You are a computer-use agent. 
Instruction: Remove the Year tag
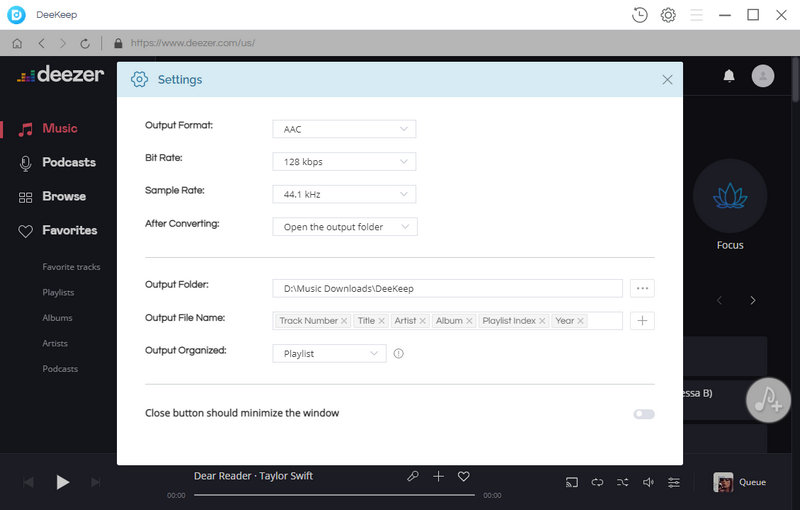(580, 321)
